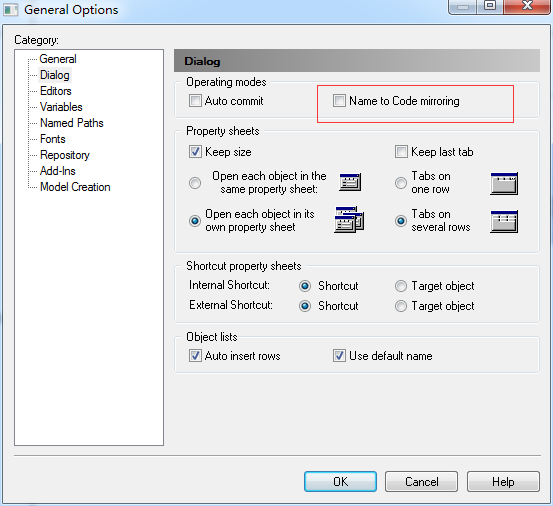Select Target object for Internal Shortcut

(401, 286)
